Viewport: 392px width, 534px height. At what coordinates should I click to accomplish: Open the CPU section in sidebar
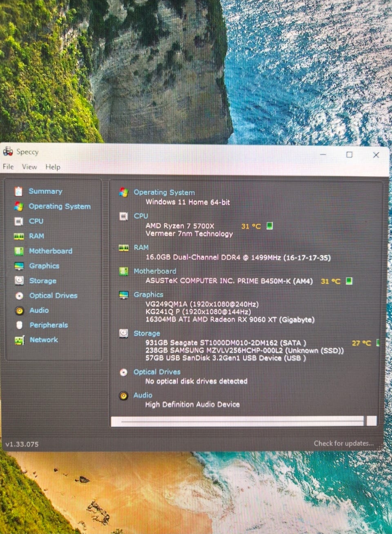click(36, 221)
